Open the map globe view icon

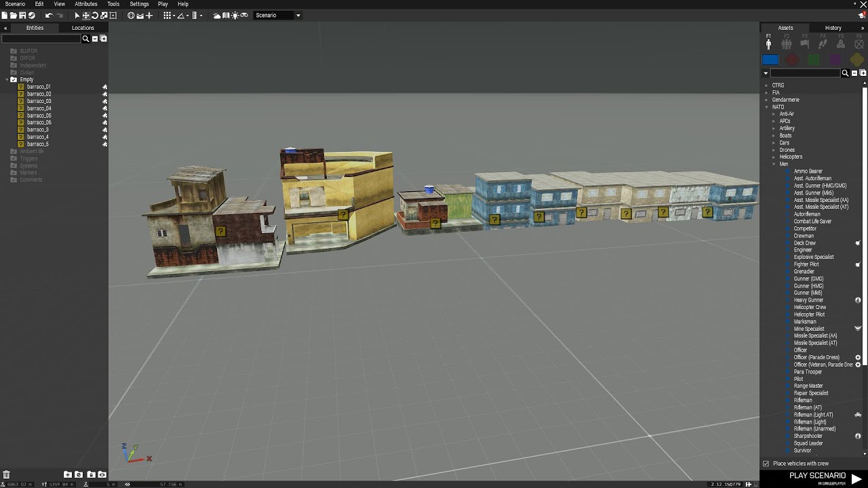click(131, 15)
